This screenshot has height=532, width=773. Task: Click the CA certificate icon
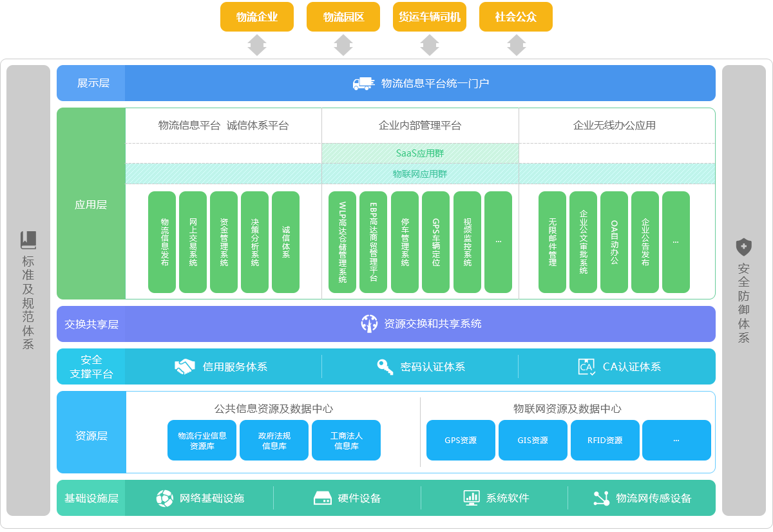click(x=586, y=366)
